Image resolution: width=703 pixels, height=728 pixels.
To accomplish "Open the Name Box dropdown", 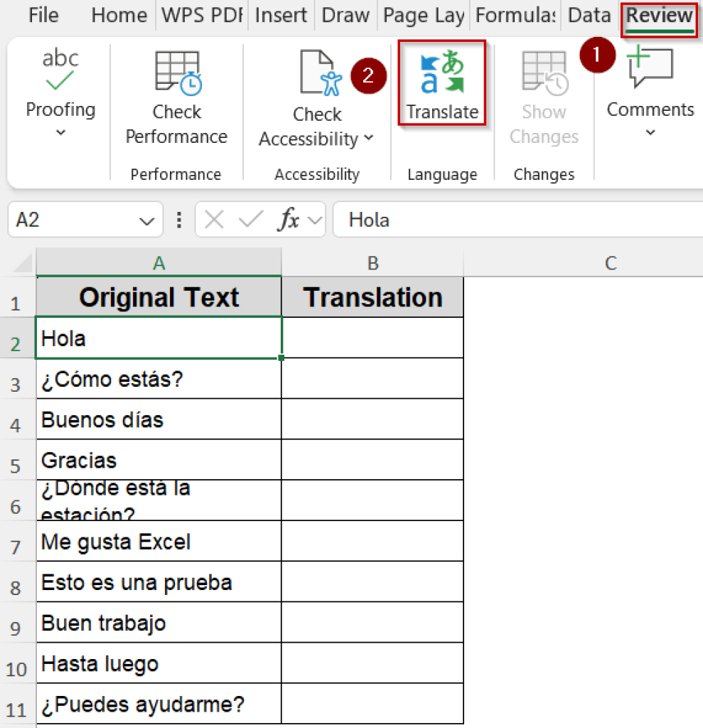I will pyautogui.click(x=146, y=220).
